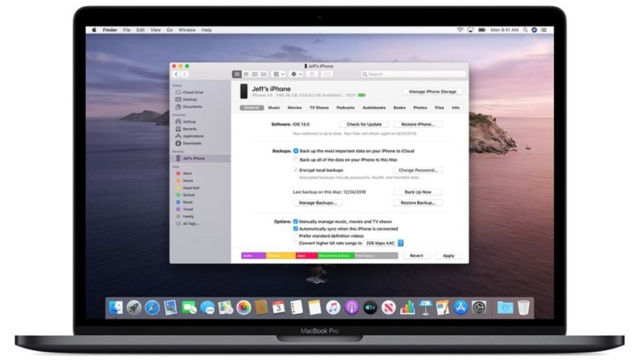Image resolution: width=643 pixels, height=364 pixels.
Task: Click Check for Update button
Action: click(364, 125)
